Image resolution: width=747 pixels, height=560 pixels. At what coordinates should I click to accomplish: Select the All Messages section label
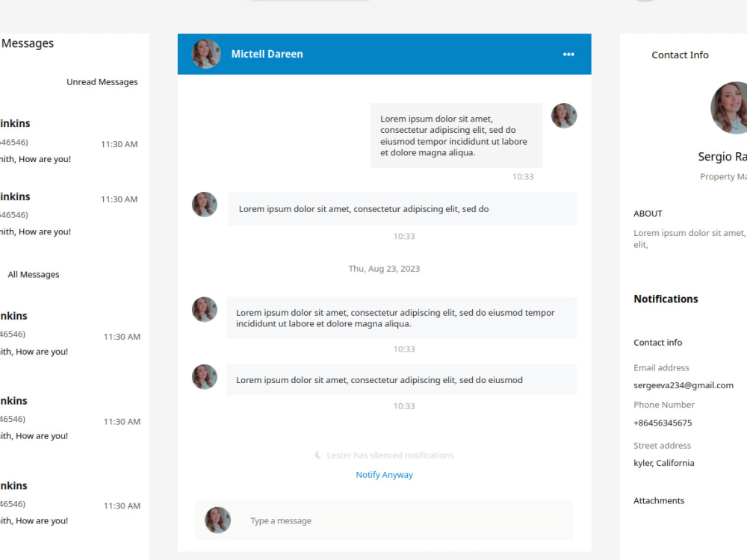(x=34, y=274)
